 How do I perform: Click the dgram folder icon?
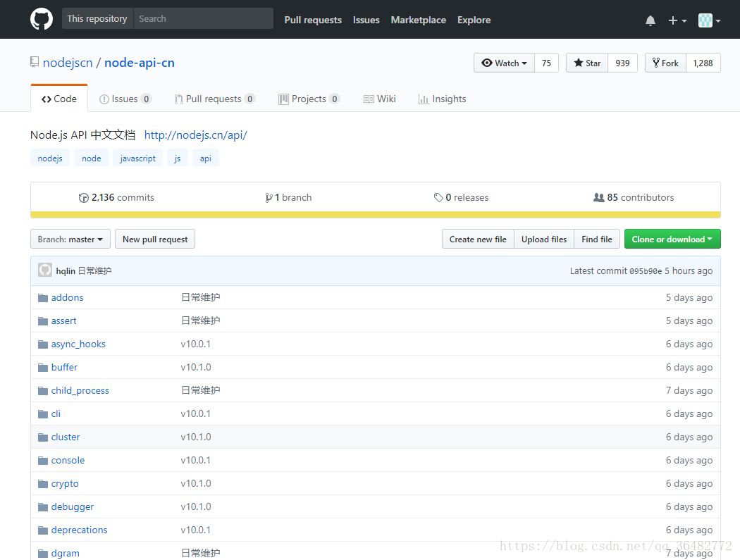point(43,553)
